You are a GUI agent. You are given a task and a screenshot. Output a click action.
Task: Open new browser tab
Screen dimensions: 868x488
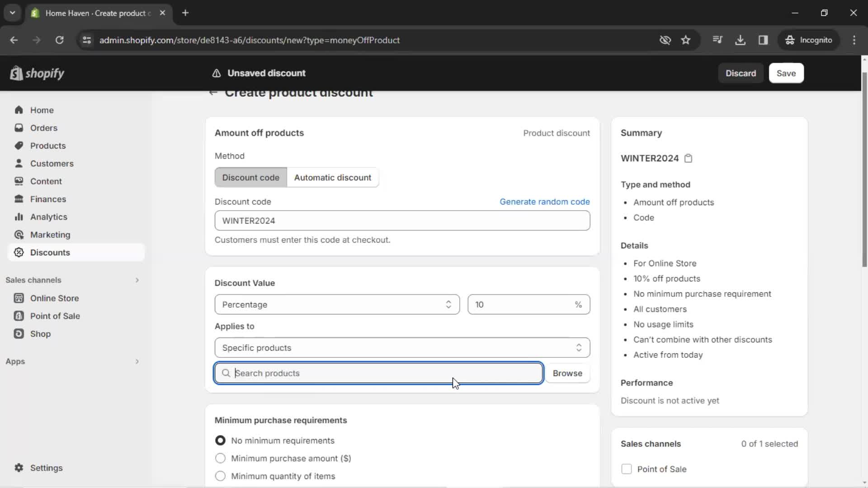(x=185, y=13)
